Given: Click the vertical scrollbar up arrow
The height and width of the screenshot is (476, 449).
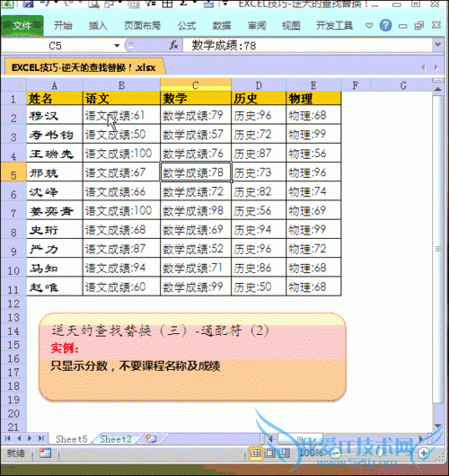Looking at the screenshot, I should point(437,89).
